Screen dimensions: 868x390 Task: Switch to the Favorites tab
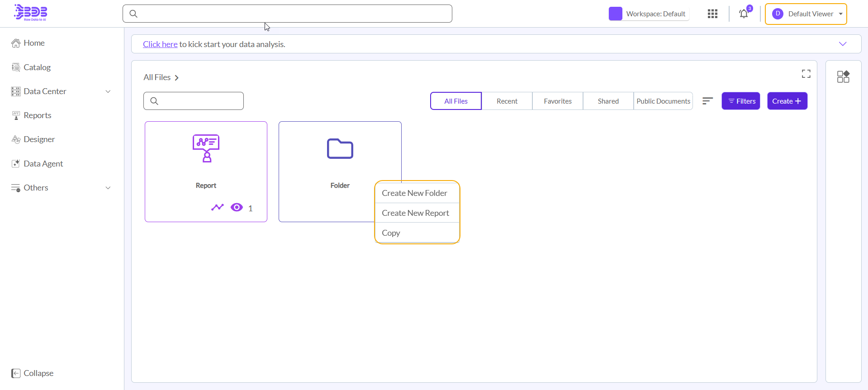click(x=557, y=101)
